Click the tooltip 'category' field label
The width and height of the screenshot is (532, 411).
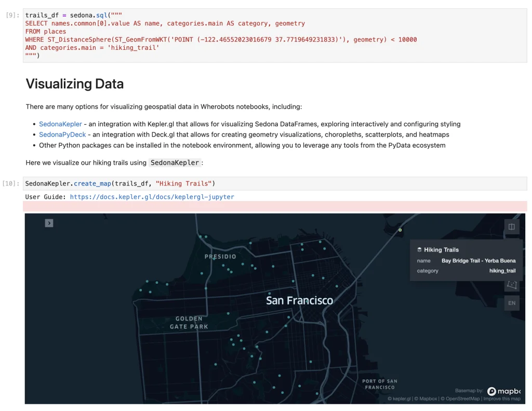(428, 271)
